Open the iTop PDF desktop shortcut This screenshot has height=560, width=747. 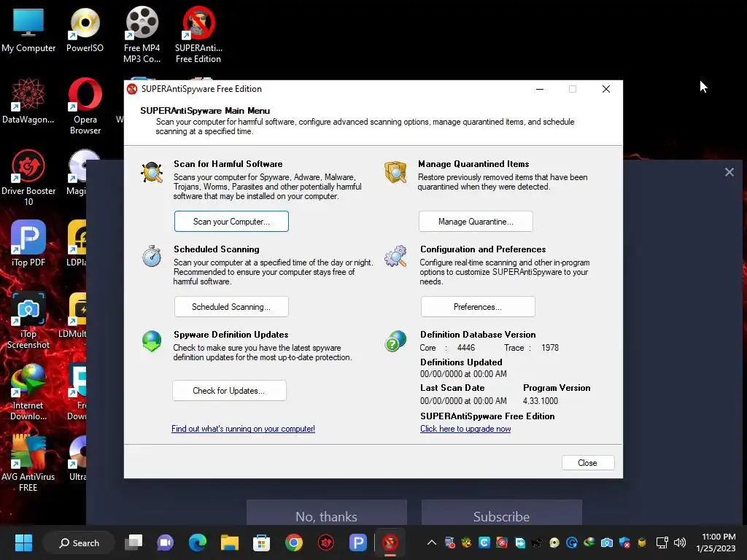coord(28,243)
